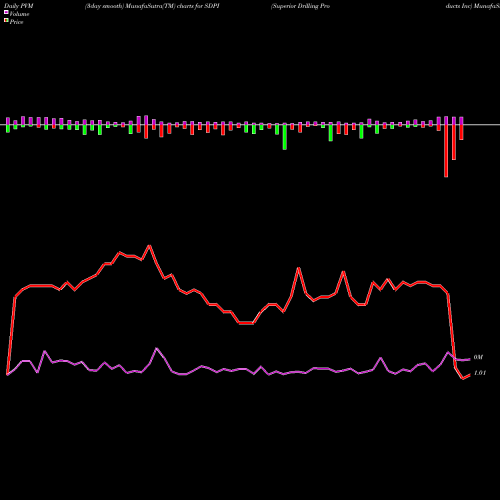Click the tallest red bar near the right edge
This screenshot has width=500, height=500.
(446, 151)
